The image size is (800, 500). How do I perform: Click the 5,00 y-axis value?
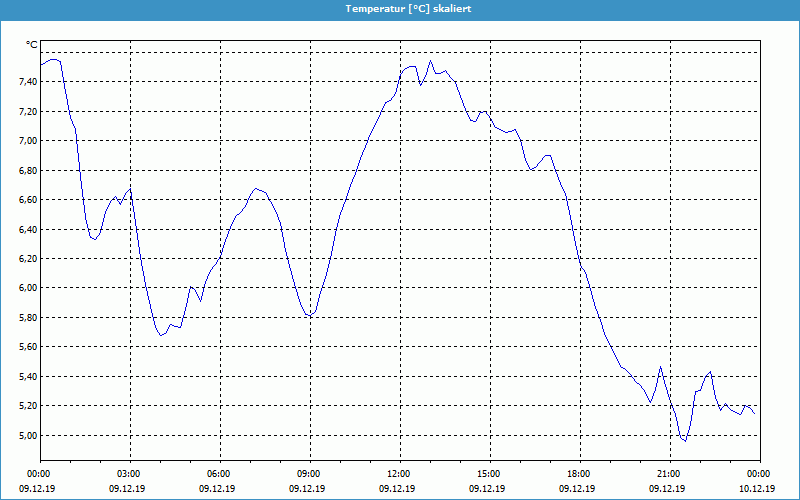(x=27, y=436)
